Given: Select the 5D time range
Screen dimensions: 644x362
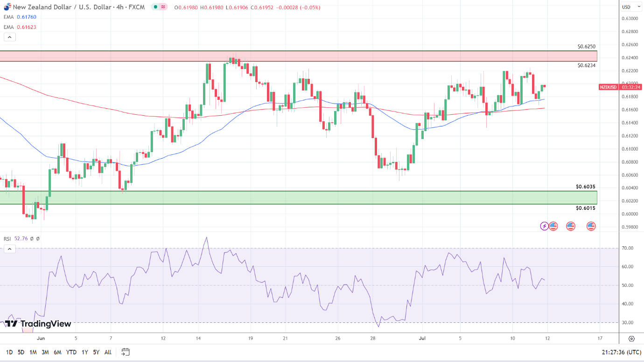Looking at the screenshot, I should (x=21, y=352).
